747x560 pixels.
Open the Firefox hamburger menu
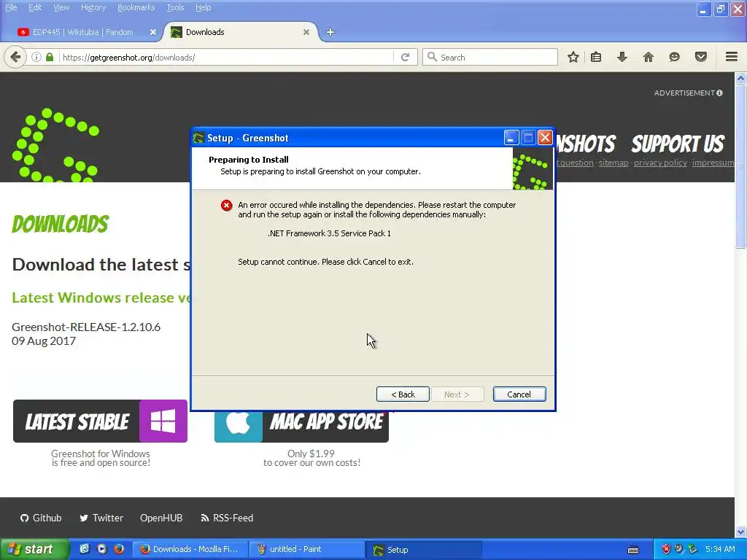(732, 57)
